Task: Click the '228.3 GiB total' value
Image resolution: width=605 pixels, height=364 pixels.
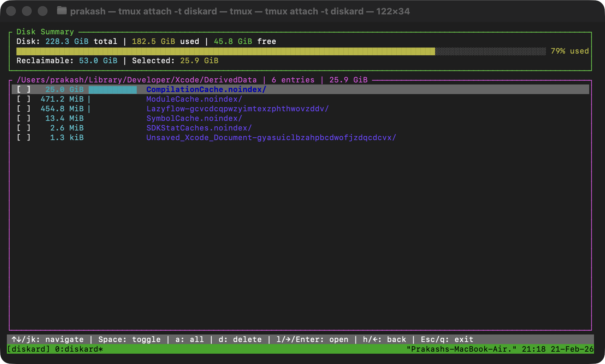Action: tap(81, 41)
